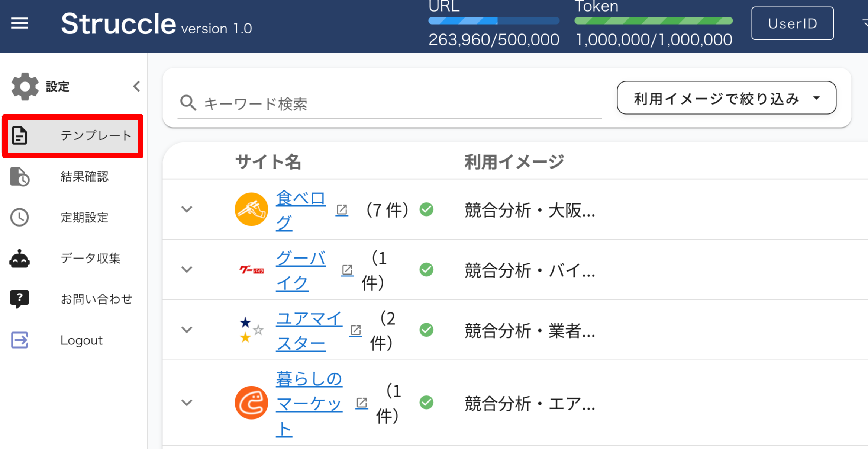Click green check mark in 暮らしのマーケット row

[x=426, y=403]
